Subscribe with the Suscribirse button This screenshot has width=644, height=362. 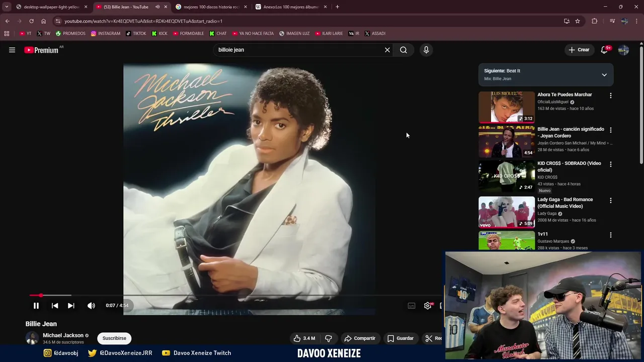tap(114, 338)
